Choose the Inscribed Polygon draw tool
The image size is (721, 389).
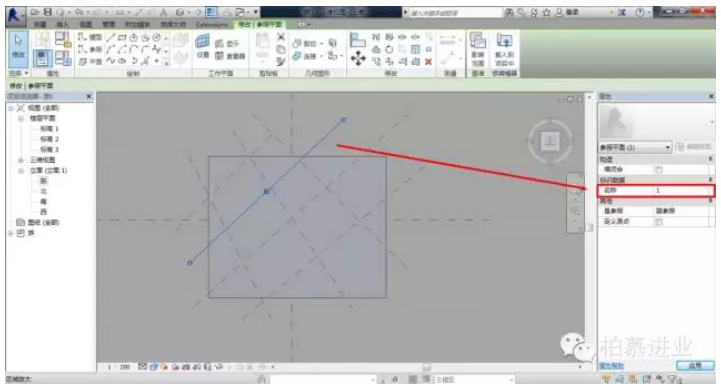(x=133, y=38)
